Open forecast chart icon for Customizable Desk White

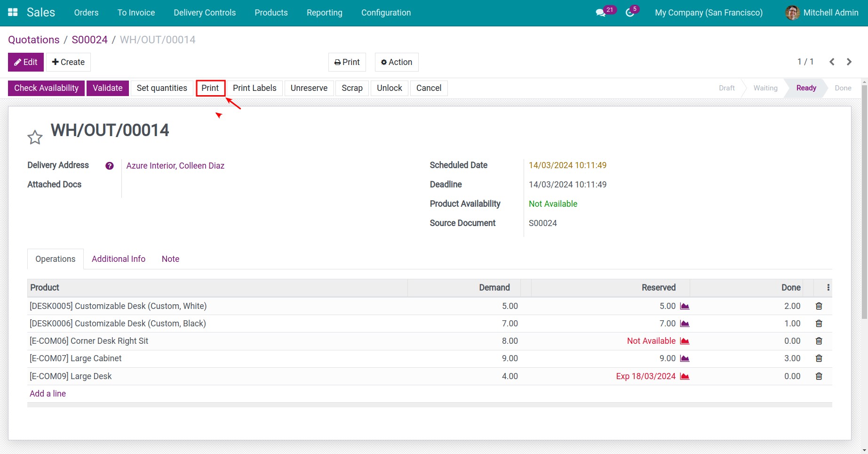[x=685, y=306]
